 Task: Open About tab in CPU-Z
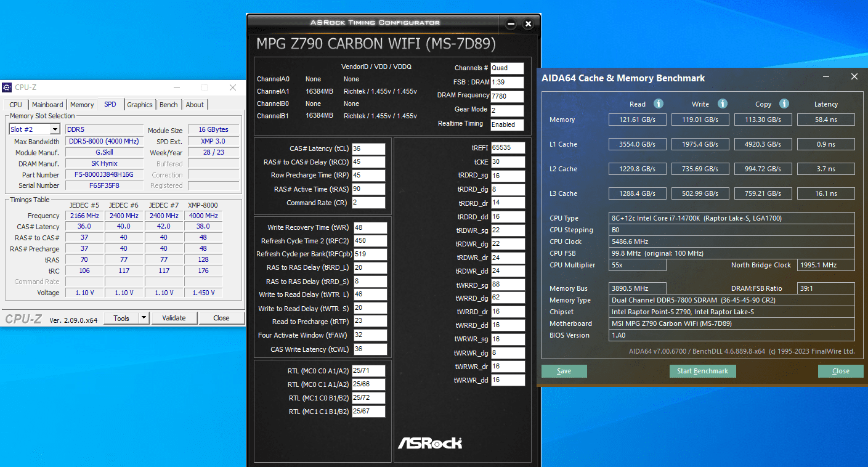coord(195,105)
